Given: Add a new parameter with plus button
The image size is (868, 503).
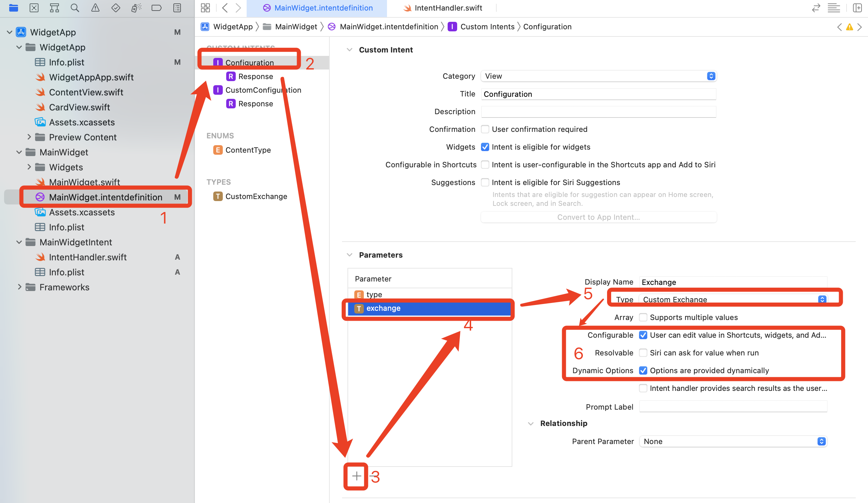Looking at the screenshot, I should pyautogui.click(x=356, y=476).
